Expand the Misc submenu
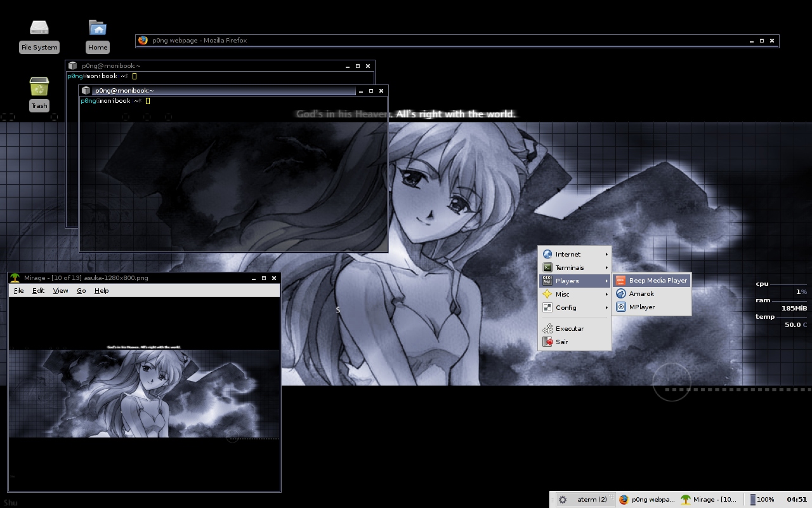Image resolution: width=812 pixels, height=508 pixels. pos(575,294)
